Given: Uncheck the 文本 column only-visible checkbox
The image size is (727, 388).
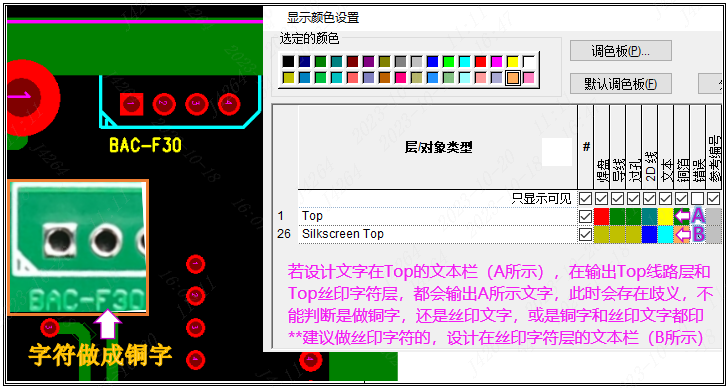Looking at the screenshot, I should pyautogui.click(x=665, y=198).
